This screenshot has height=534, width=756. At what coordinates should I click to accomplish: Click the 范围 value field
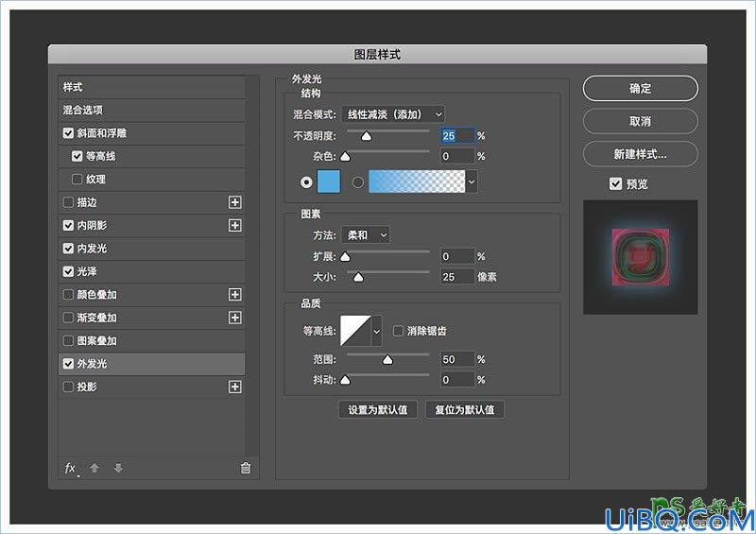[x=457, y=359]
